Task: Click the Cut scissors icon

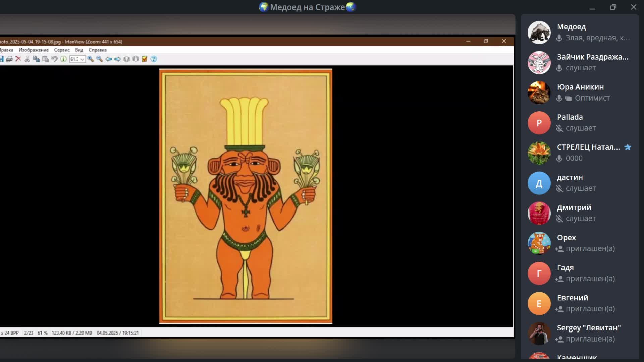Action: (27, 59)
